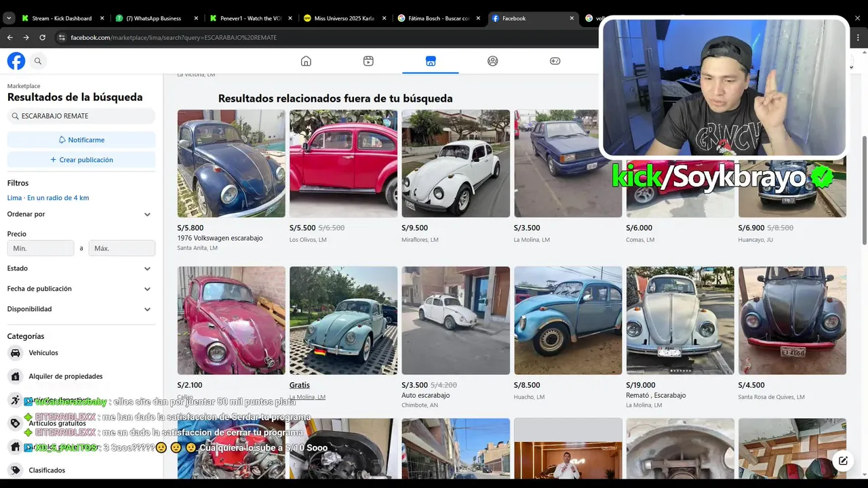Screen dimensions: 868x488
Task: Switch to Fátima Bosch search tab
Action: (438, 18)
